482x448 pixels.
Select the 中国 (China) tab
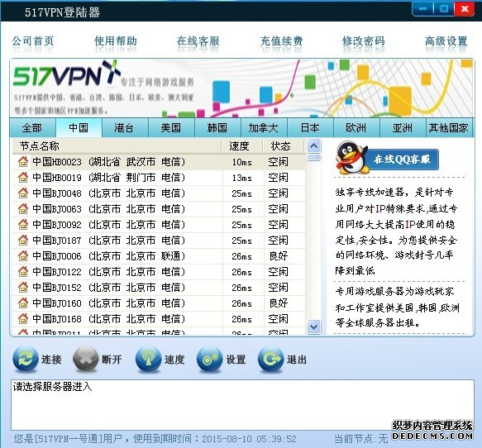click(x=79, y=127)
